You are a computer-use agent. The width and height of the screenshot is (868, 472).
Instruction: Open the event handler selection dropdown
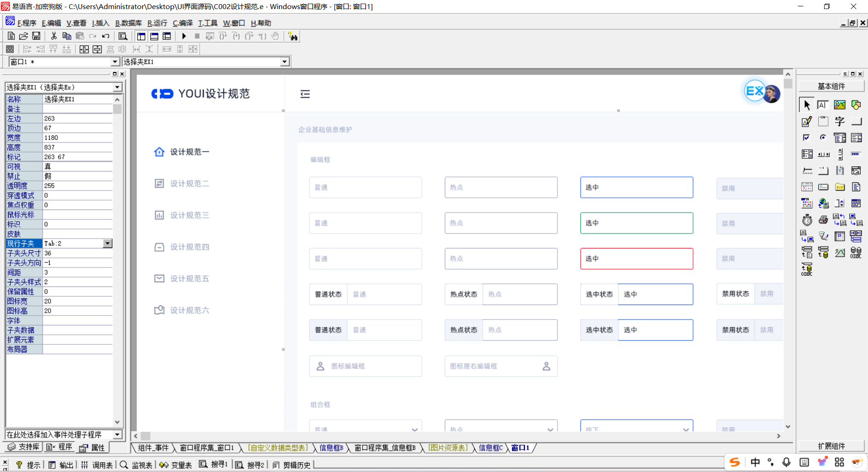118,434
